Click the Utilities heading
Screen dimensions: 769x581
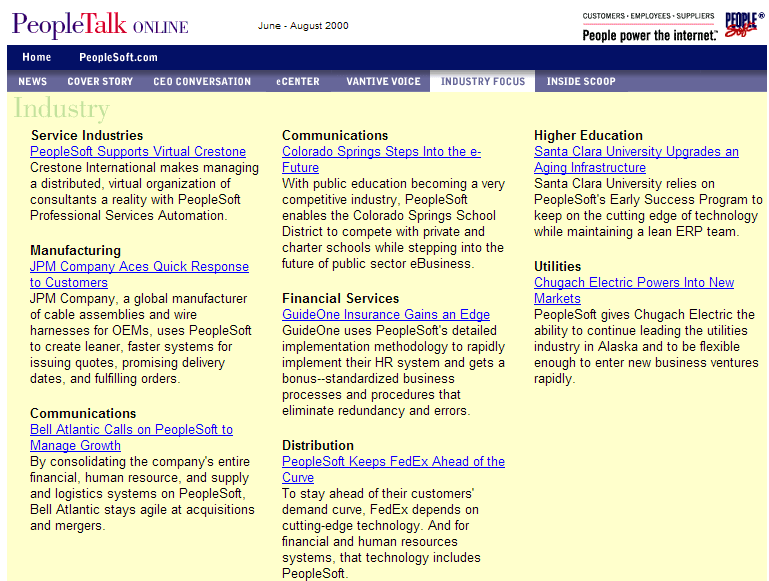click(x=558, y=266)
